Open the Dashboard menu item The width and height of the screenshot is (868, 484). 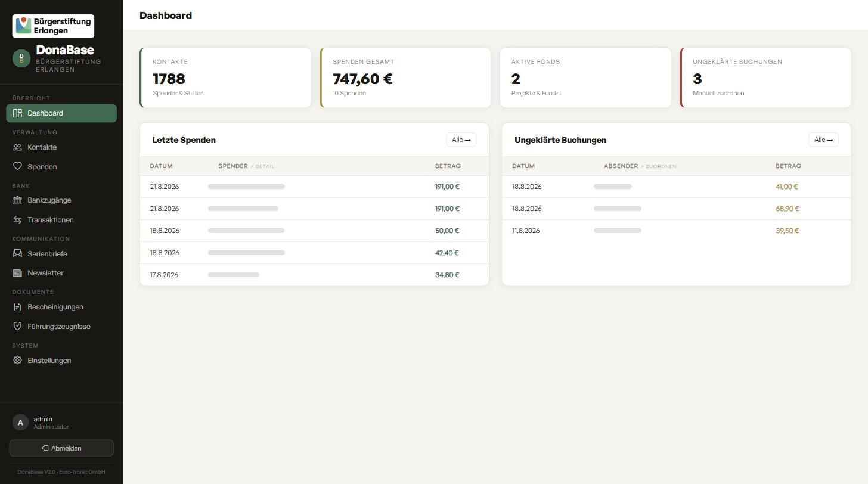coord(61,113)
